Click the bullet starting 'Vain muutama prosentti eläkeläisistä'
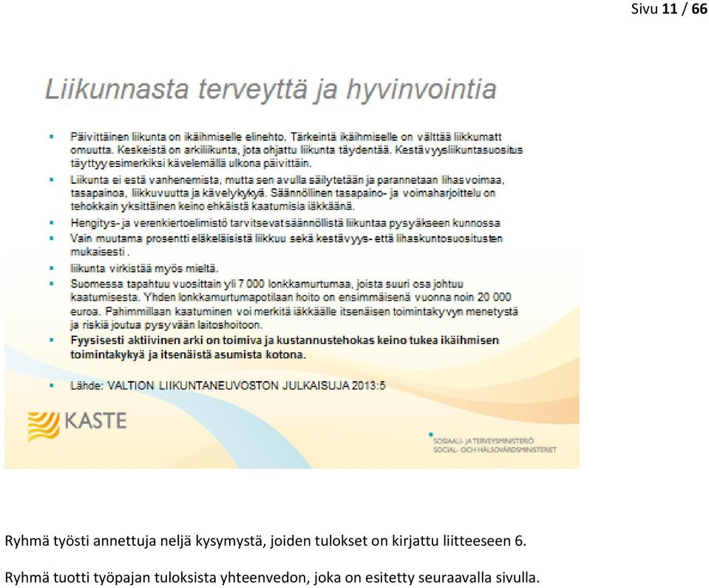The width and height of the screenshot is (709, 588). [x=286, y=245]
